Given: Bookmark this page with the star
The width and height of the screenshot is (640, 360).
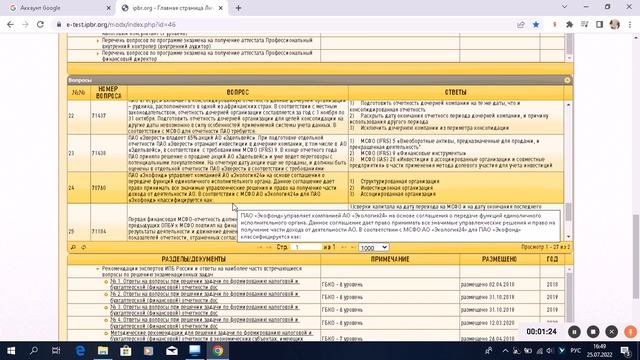Looking at the screenshot, I should tap(536, 24).
